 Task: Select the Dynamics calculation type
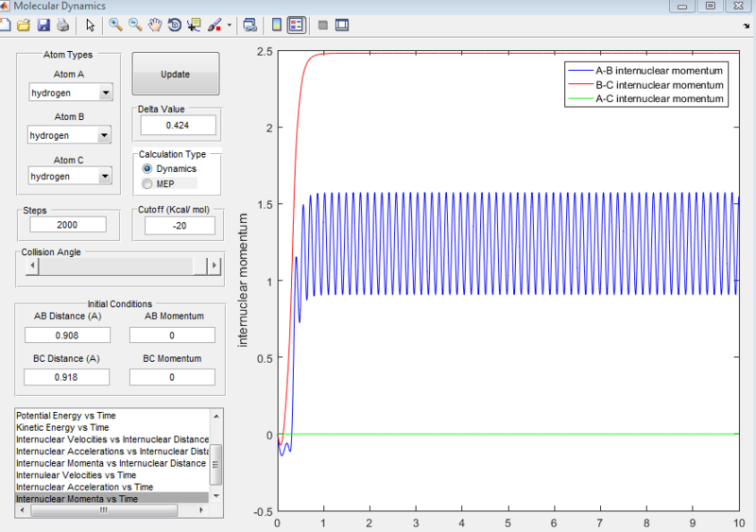coord(146,168)
